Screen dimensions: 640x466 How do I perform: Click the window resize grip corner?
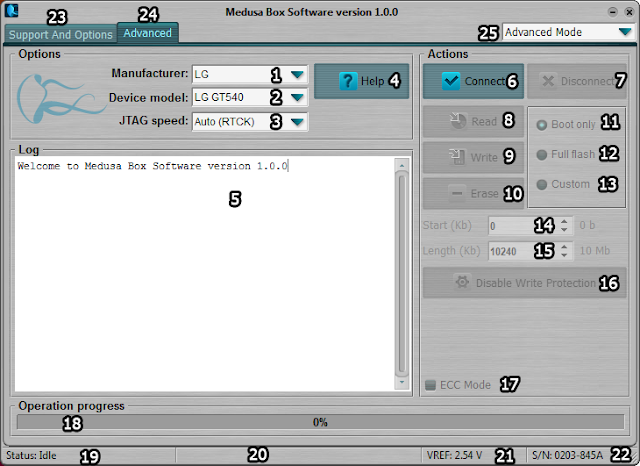633,459
